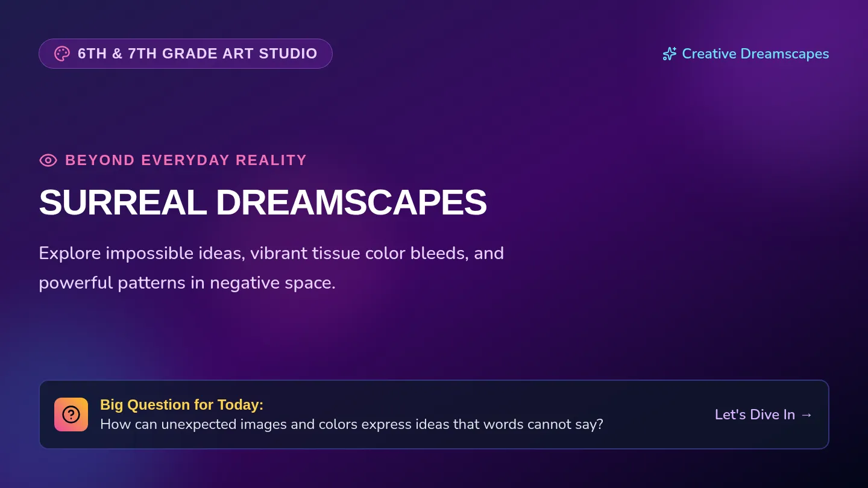Select the BEYOND EVERYDAY REALITY subtitle text
Image resolution: width=868 pixels, height=488 pixels.
click(186, 160)
